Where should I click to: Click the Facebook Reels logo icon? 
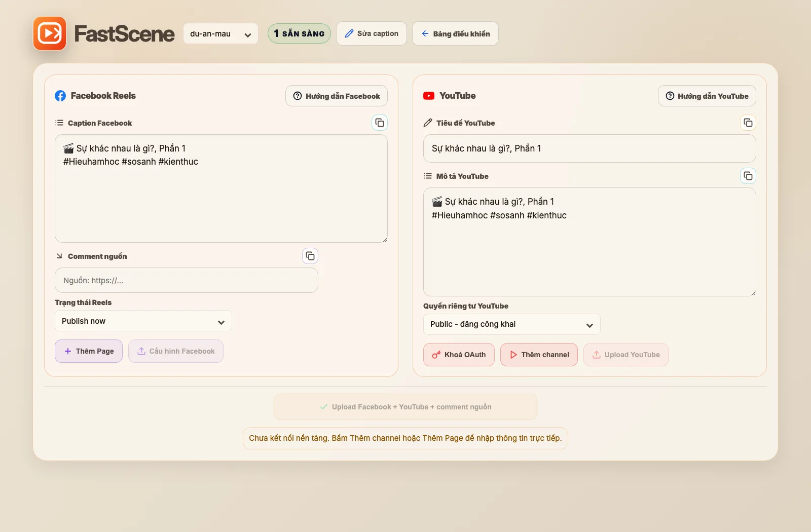pyautogui.click(x=60, y=96)
